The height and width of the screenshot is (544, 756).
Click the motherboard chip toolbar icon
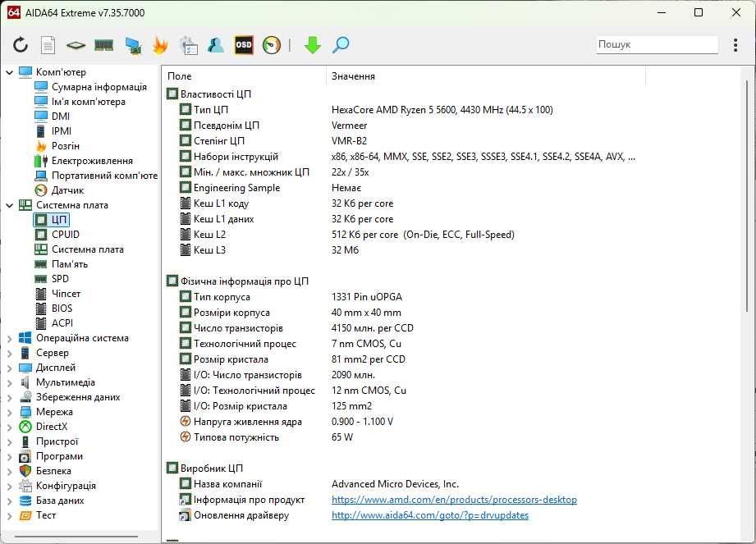(76, 45)
